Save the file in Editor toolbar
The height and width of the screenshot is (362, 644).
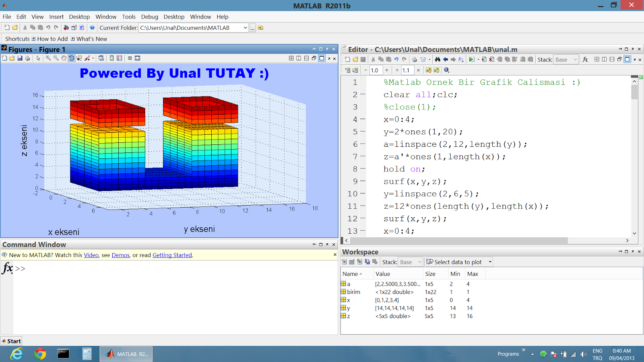click(x=363, y=60)
